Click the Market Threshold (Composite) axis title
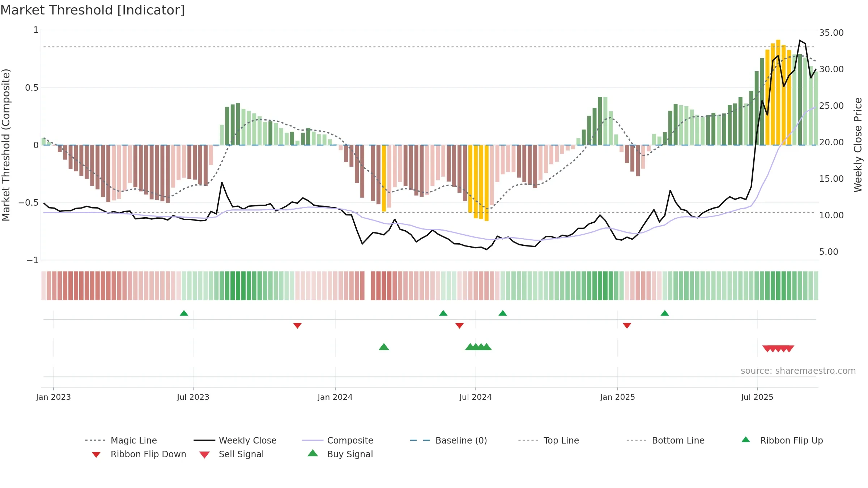 [6, 145]
